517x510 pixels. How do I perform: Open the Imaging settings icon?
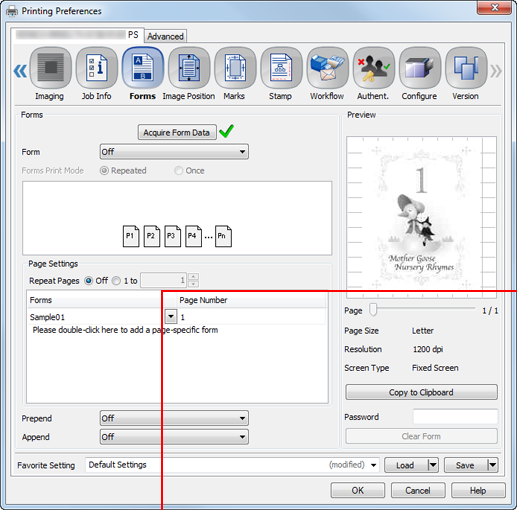50,68
